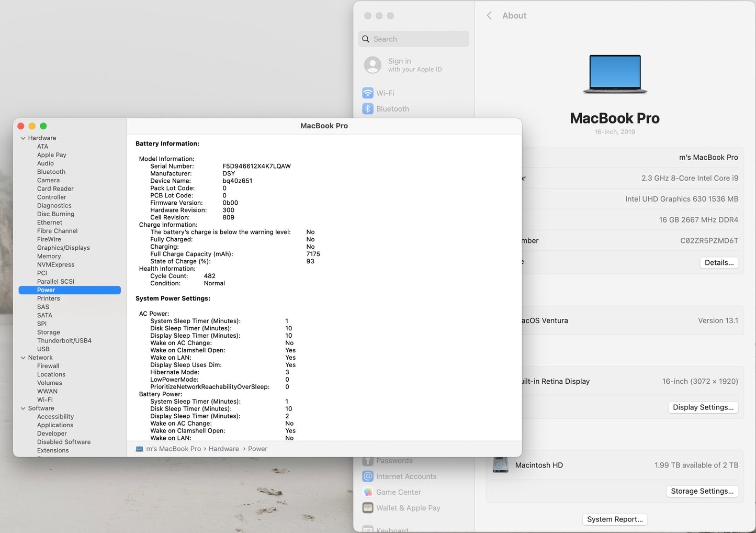Click the Sign in profile avatar icon
Image resolution: width=756 pixels, height=533 pixels.
[372, 65]
